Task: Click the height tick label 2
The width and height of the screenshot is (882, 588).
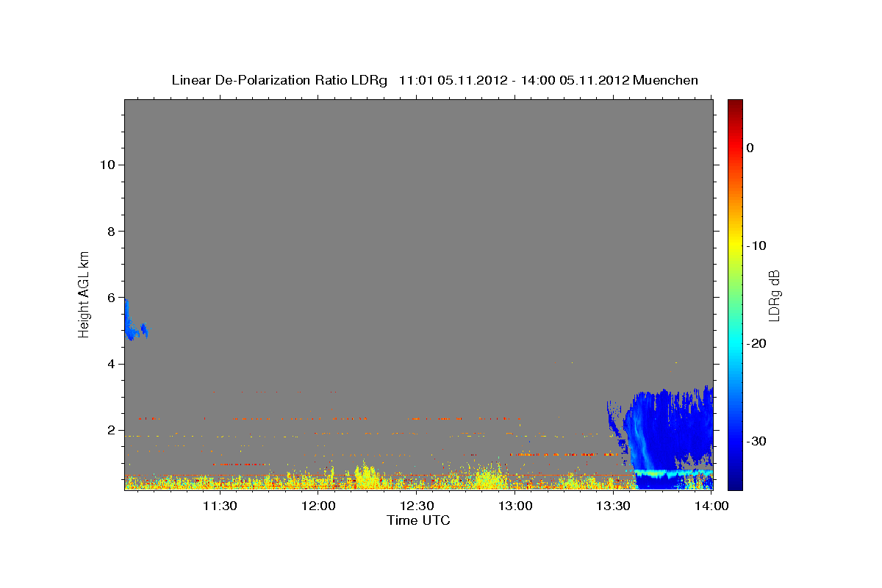Action: [110, 430]
